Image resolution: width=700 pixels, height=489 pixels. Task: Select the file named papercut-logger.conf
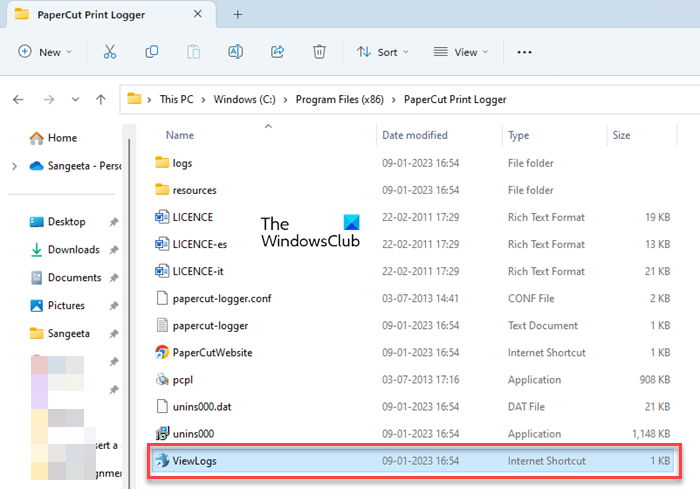coord(222,298)
